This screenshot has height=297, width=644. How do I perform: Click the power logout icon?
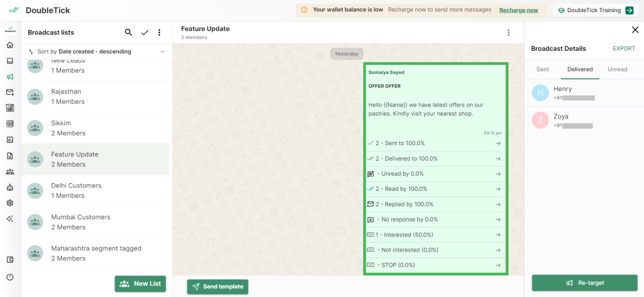10,277
